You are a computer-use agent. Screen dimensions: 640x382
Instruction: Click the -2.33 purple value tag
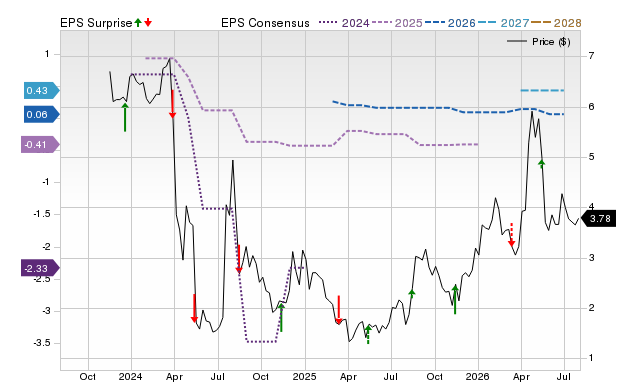(40, 268)
